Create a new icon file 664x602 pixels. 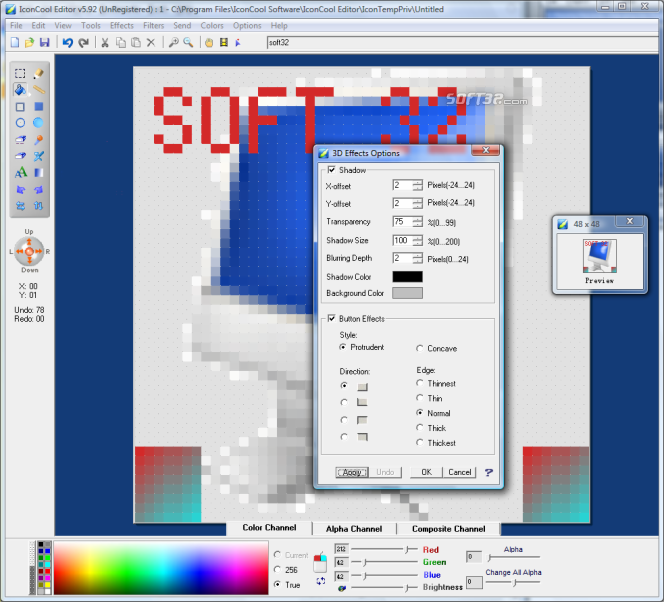point(15,42)
